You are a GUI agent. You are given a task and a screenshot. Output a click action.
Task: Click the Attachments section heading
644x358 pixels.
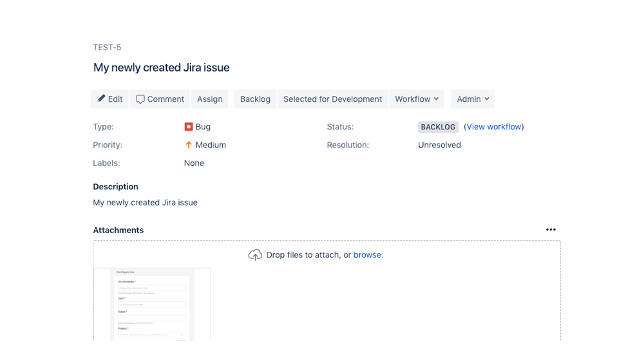118,231
